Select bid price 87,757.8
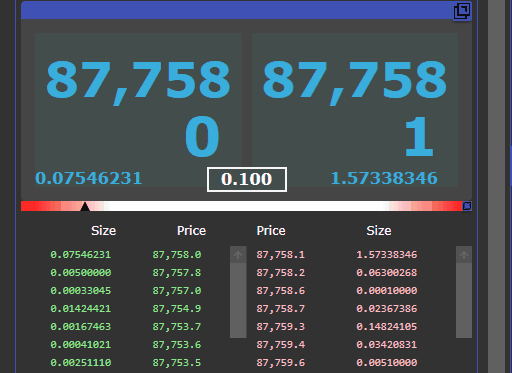The image size is (512, 373). click(177, 273)
